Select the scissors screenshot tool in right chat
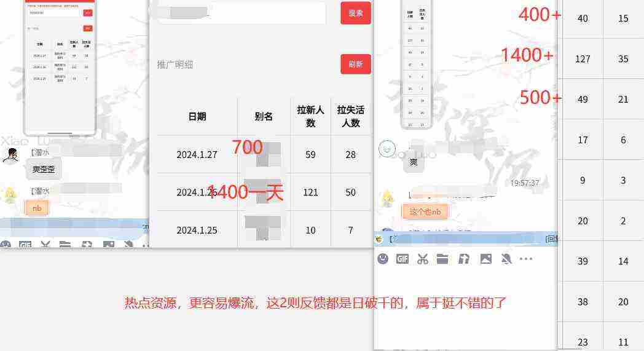This screenshot has height=351, width=644. [x=422, y=259]
